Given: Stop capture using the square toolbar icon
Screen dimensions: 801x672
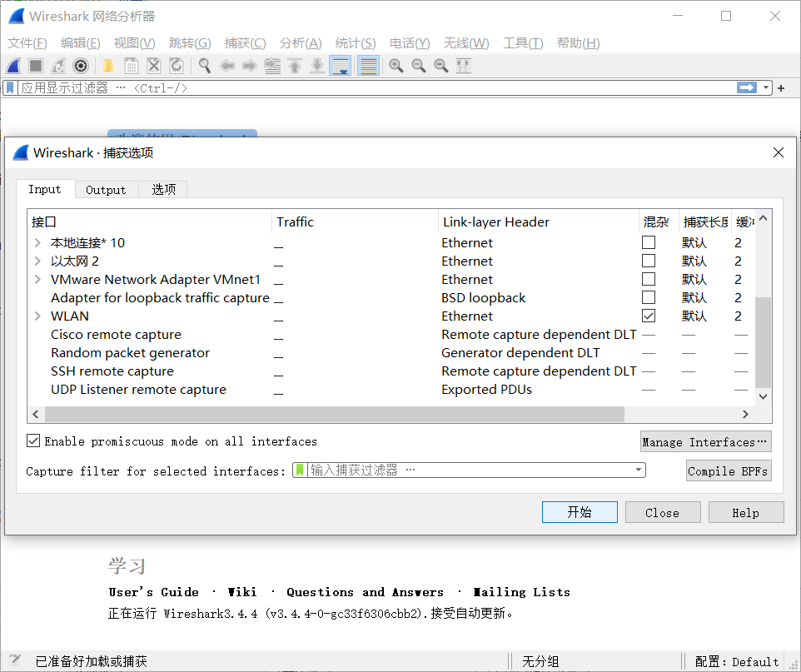Looking at the screenshot, I should [36, 66].
